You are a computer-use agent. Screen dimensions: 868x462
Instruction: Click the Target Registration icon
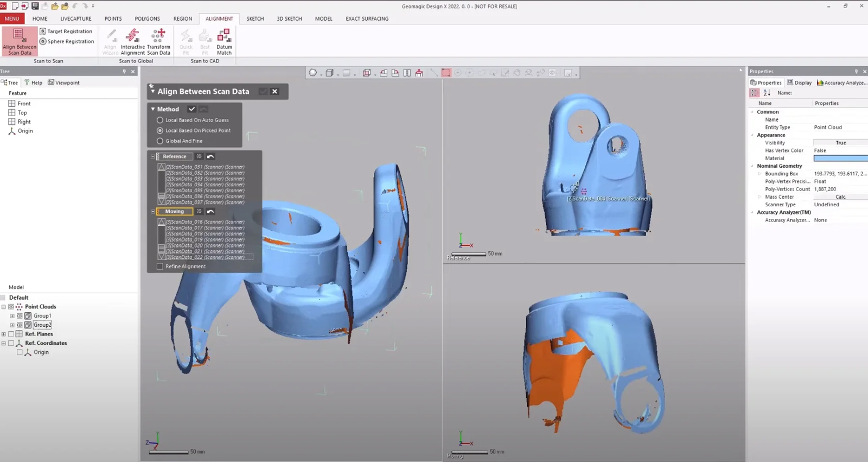43,31
